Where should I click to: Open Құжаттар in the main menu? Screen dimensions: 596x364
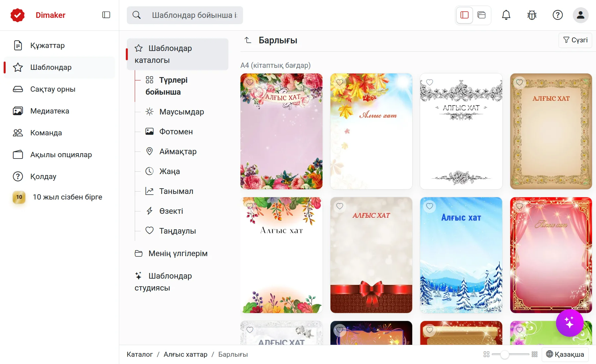click(59, 45)
